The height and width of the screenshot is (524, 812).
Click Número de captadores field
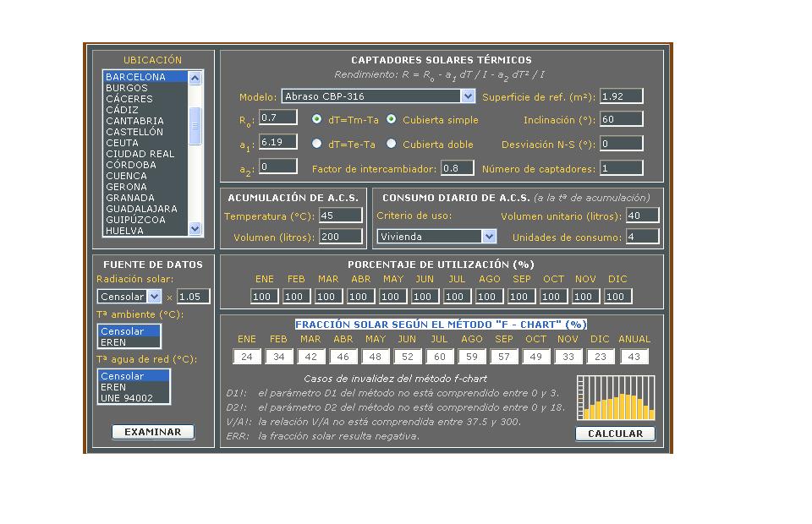622,168
